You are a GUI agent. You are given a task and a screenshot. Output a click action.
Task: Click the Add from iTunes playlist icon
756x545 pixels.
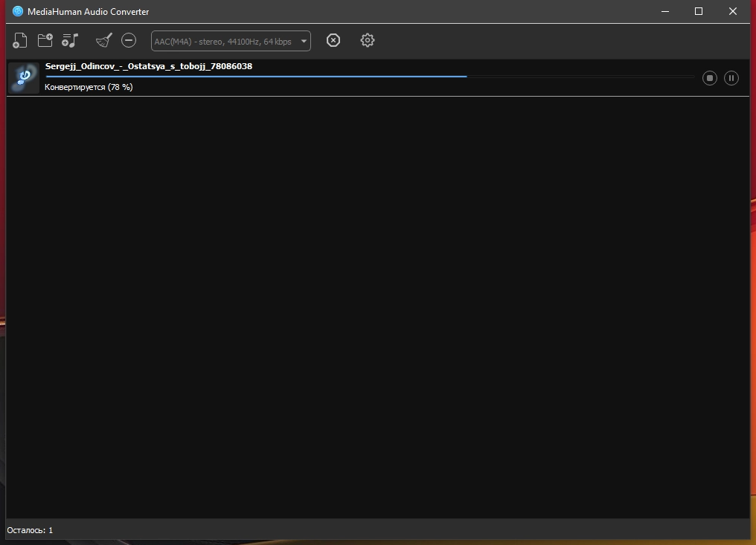(70, 40)
